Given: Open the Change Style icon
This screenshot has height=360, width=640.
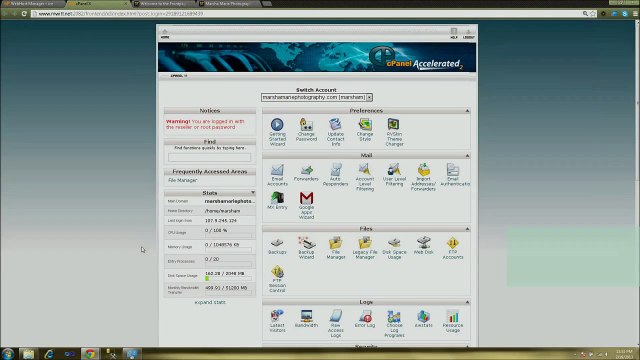Looking at the screenshot, I should pyautogui.click(x=365, y=124).
